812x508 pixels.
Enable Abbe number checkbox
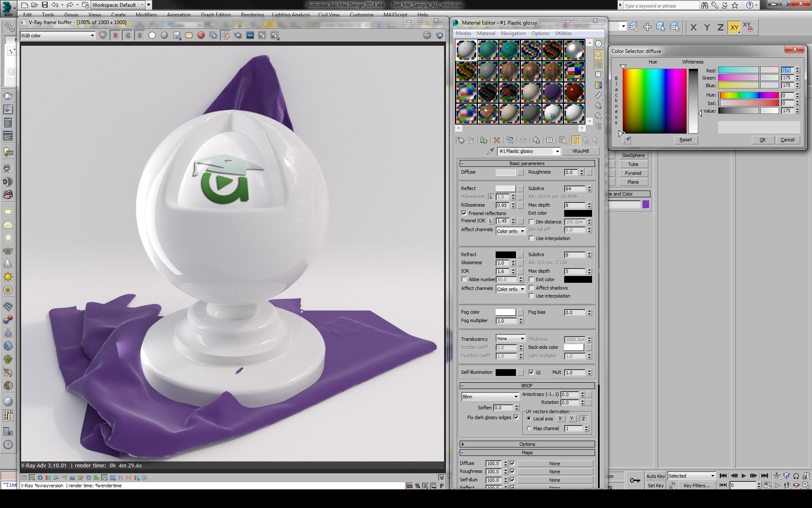tap(464, 279)
